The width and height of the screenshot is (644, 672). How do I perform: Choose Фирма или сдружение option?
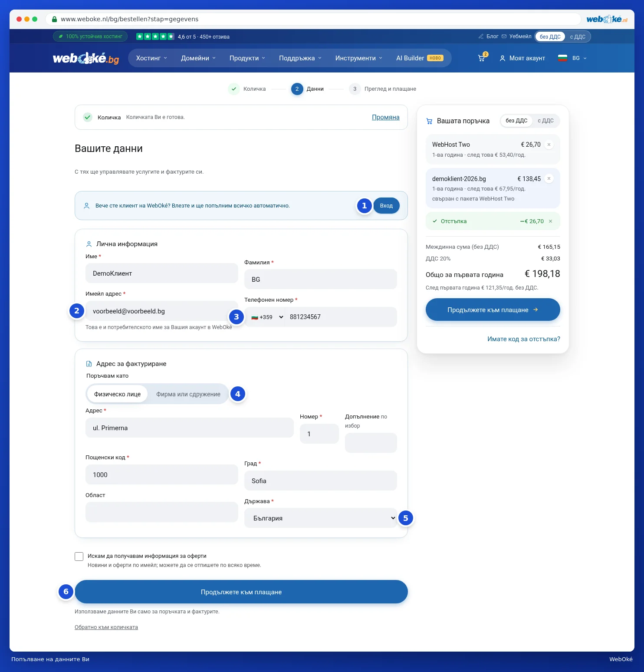188,394
